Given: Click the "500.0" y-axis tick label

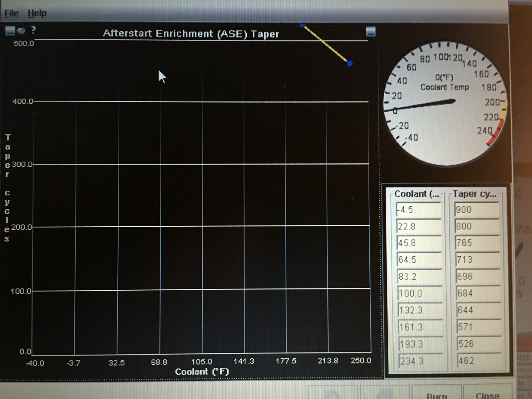Looking at the screenshot, I should pos(24,43).
